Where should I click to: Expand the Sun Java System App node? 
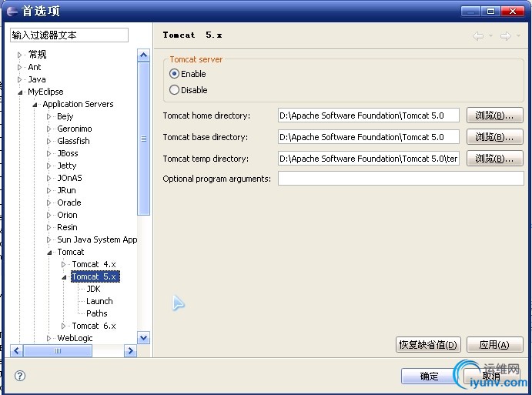49,240
